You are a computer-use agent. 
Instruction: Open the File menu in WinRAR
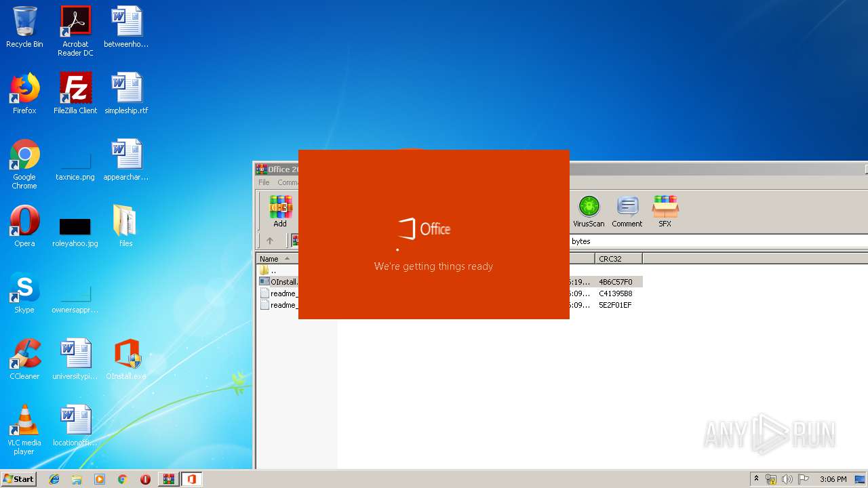point(264,182)
